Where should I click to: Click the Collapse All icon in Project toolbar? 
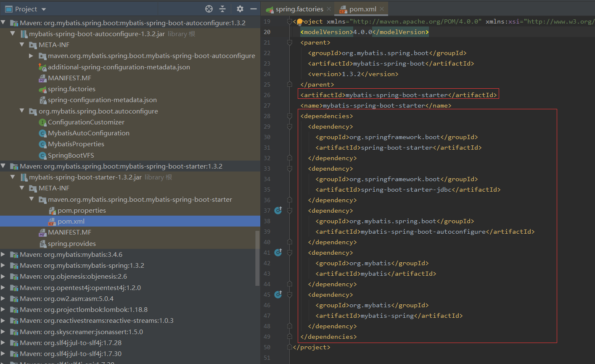click(223, 8)
